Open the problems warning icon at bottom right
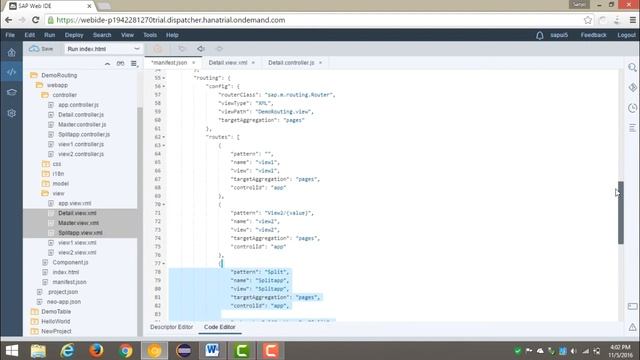Viewport: 640px width, 360px height. (x=632, y=327)
